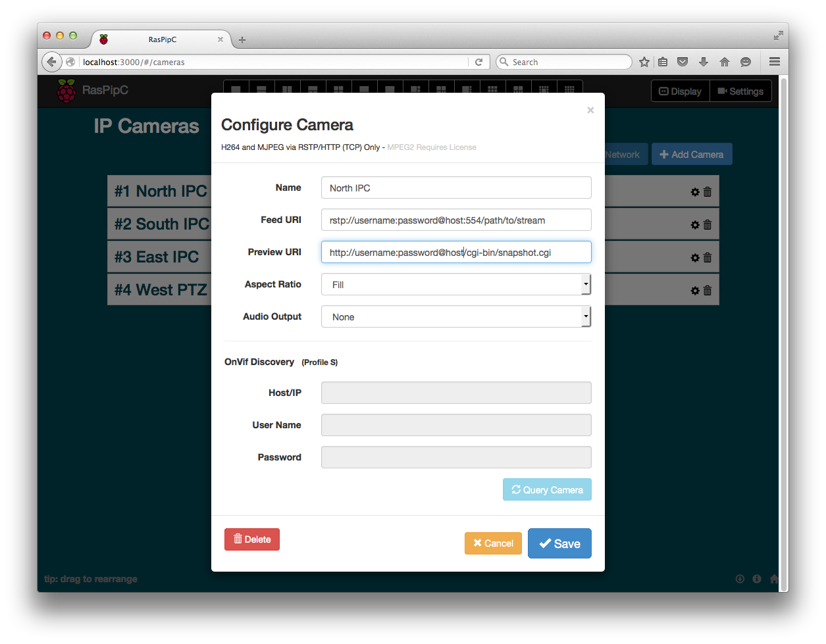This screenshot has height=644, width=826.
Task: Close the RasPipC tab
Action: coord(220,39)
